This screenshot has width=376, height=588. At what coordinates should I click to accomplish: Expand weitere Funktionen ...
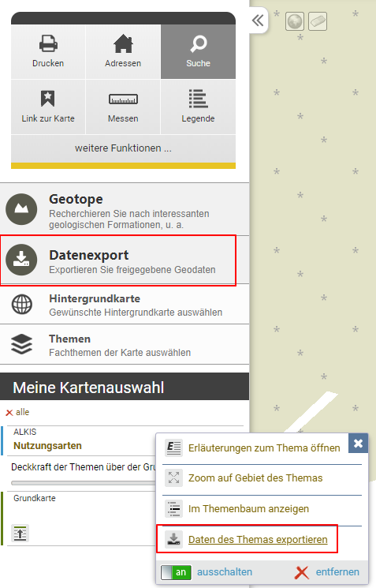pyautogui.click(x=123, y=148)
